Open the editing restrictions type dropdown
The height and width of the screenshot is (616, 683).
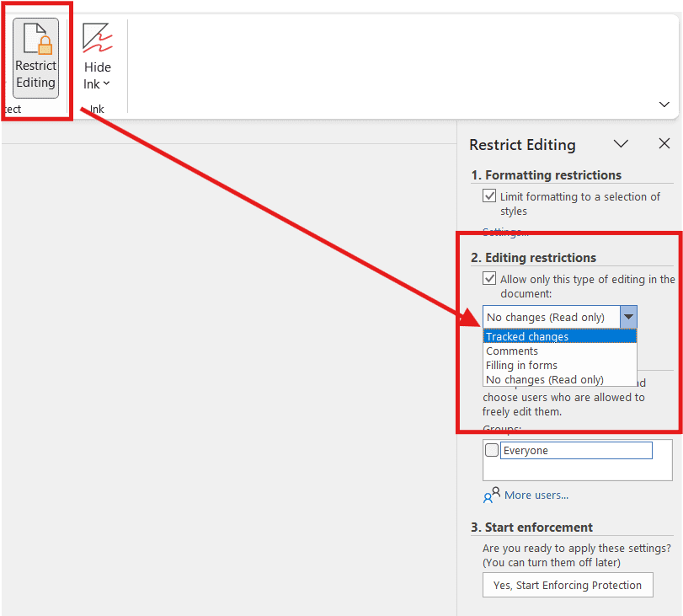[x=629, y=317]
